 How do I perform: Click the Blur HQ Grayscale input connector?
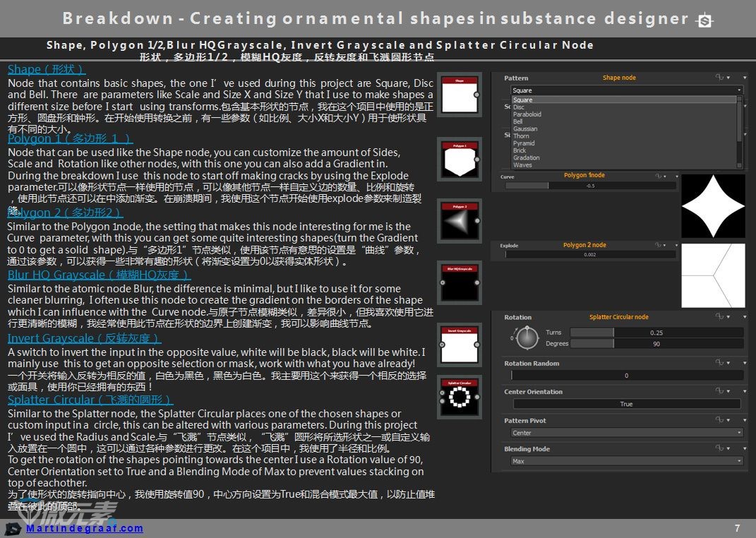[x=442, y=282]
